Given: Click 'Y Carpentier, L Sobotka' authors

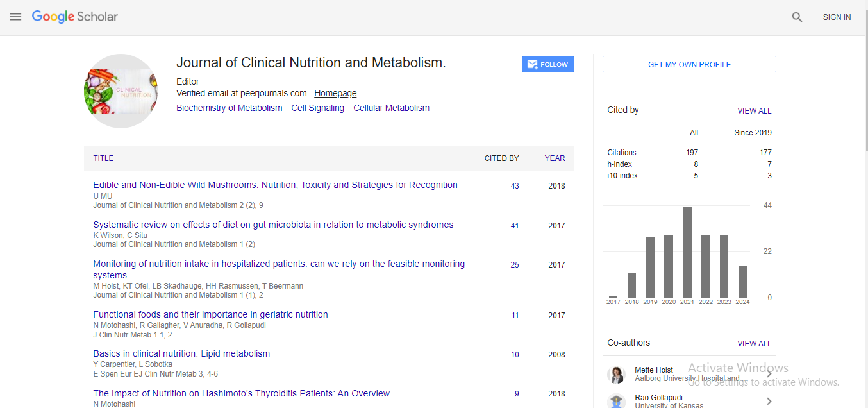Looking at the screenshot, I should [x=131, y=364].
